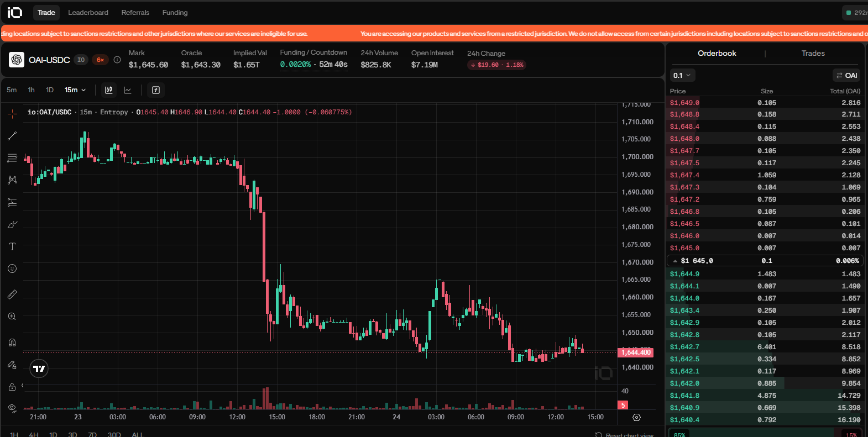Open the Leaderboard tab
This screenshot has height=437, width=868.
coord(88,12)
